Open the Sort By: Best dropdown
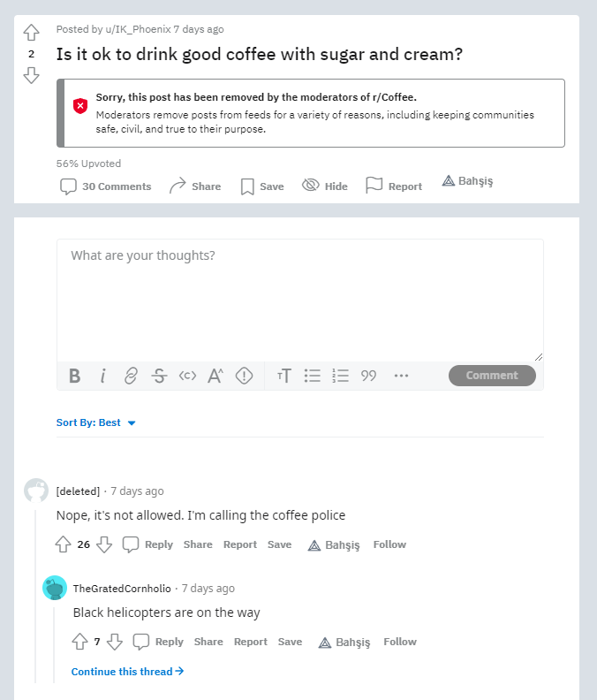597x700 pixels. tap(96, 422)
